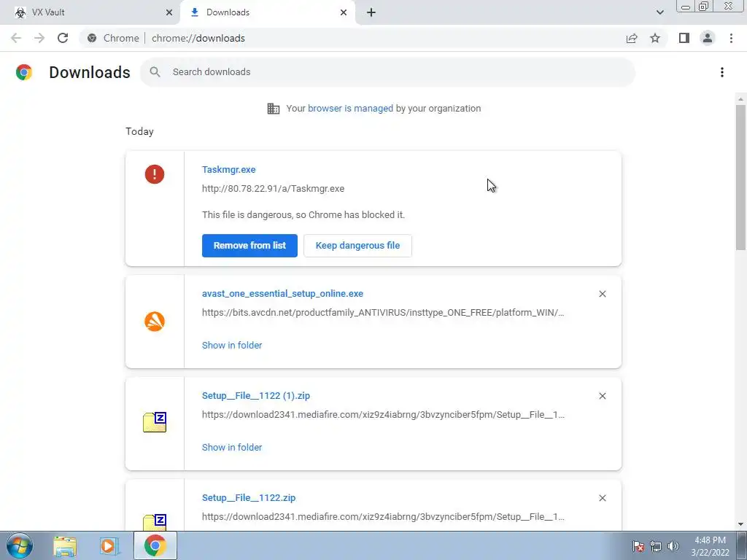Screen dimensions: 747x560
Task: Bookmark this tab with the star icon
Action: tap(655, 38)
